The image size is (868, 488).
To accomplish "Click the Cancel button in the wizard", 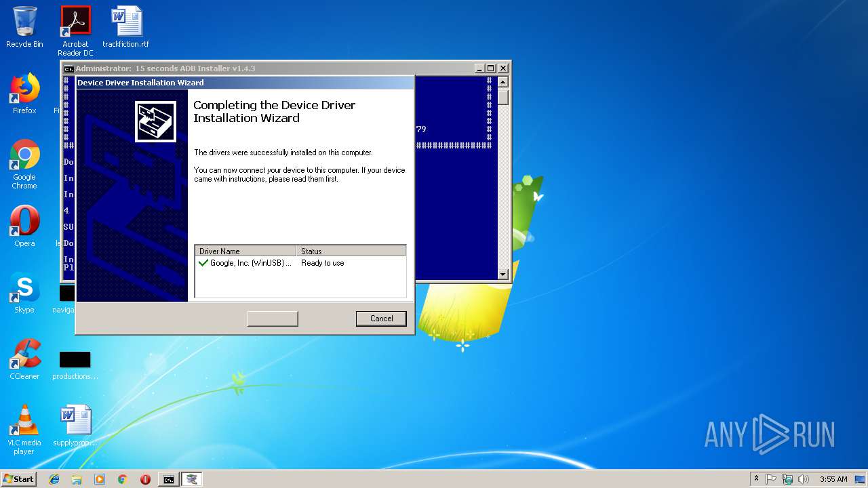I will pos(381,319).
